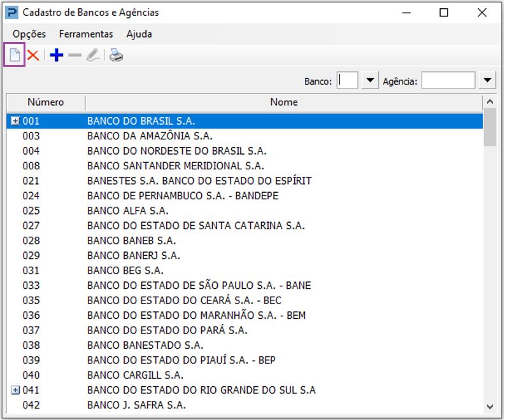Expand the 041 Banco do Estado do Rio Grande row
Viewport: 505px width, 420px height.
click(x=15, y=389)
